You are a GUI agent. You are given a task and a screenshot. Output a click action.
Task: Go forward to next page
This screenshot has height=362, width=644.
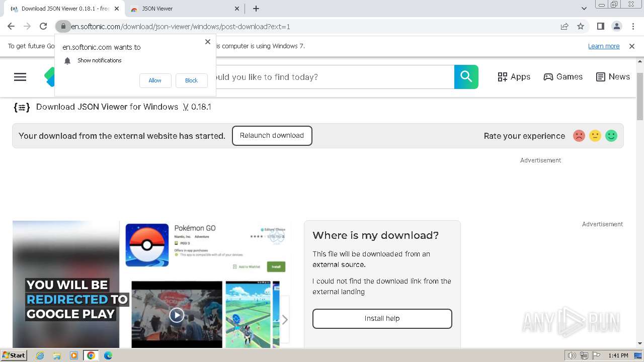tap(27, 27)
